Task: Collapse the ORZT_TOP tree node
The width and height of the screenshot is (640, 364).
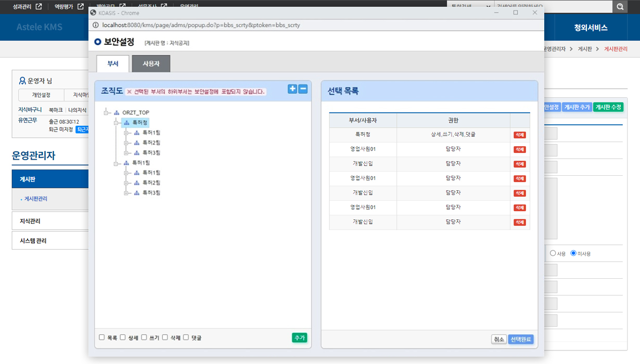Action: (106, 113)
